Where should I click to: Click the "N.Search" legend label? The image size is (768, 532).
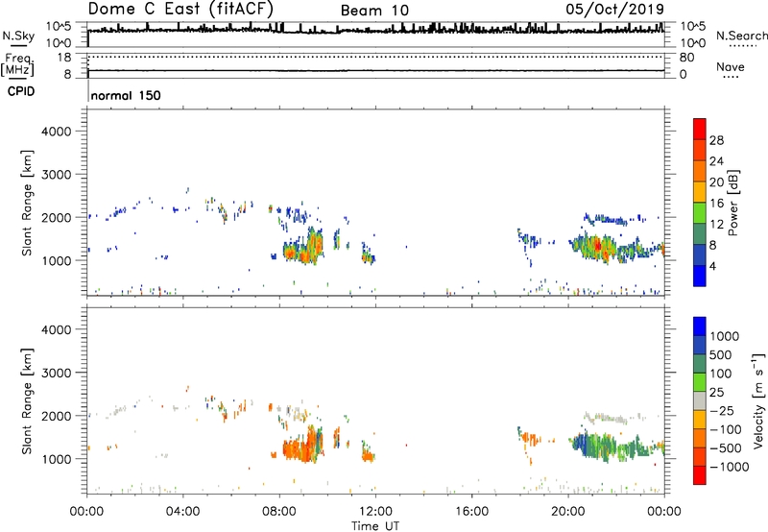[741, 36]
